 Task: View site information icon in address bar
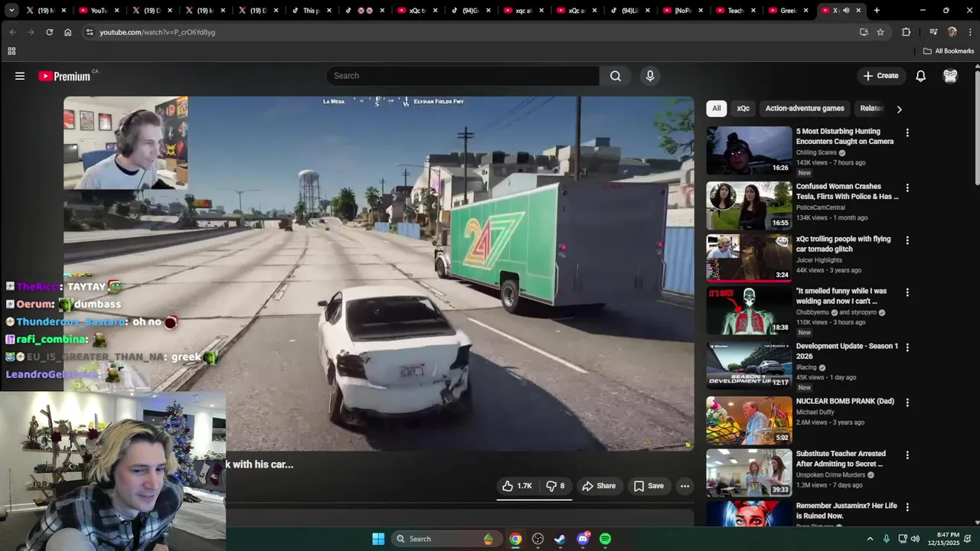pos(90,32)
